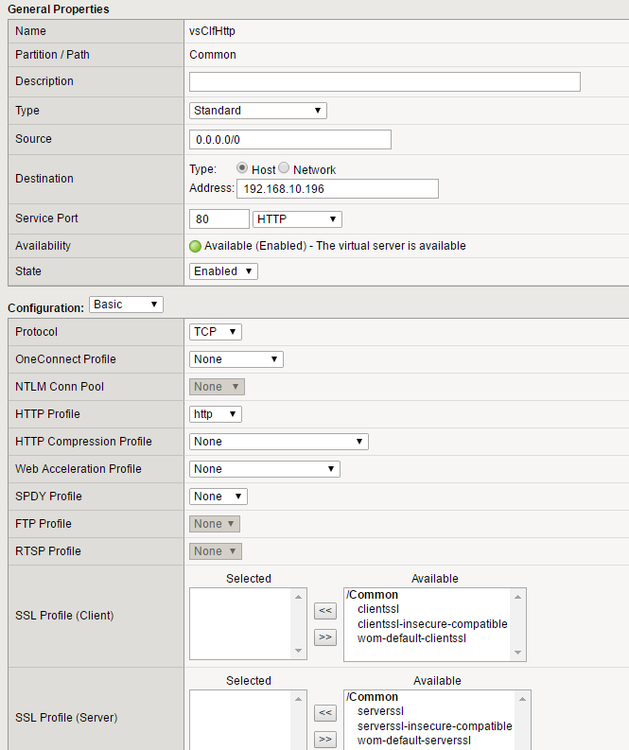Click the Service Port number field
The image size is (629, 750).
pos(219,219)
